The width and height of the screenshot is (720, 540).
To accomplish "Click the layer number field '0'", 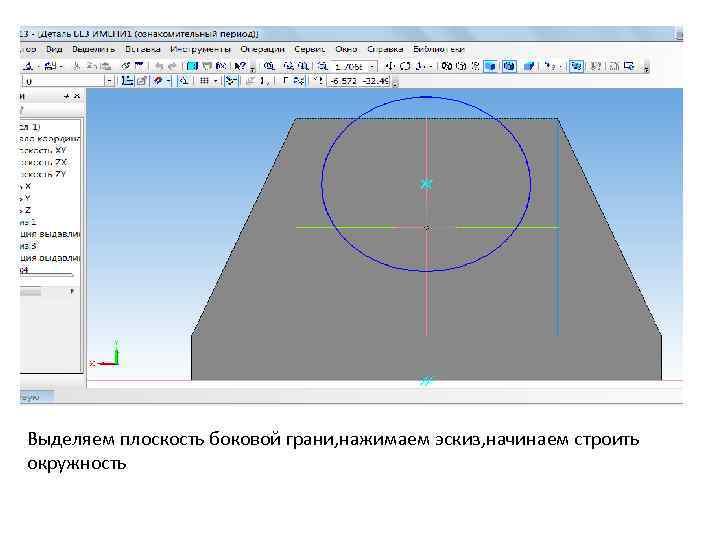I will (x=63, y=81).
